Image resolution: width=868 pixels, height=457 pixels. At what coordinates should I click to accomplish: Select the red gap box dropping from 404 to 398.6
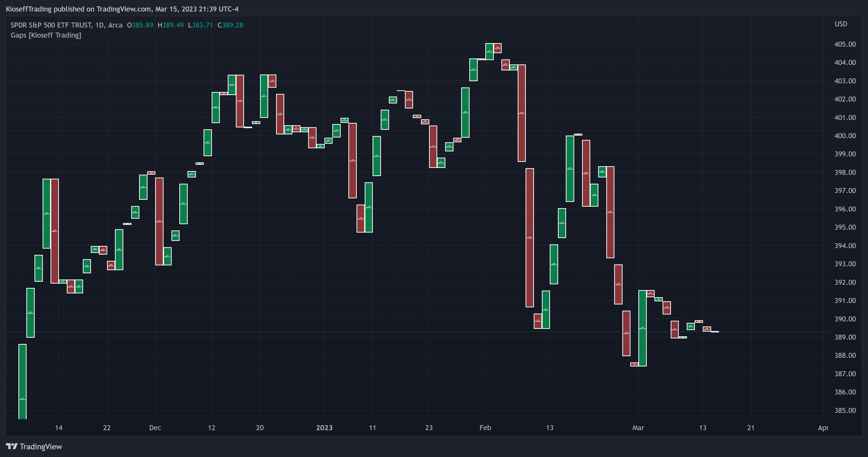(x=522, y=113)
